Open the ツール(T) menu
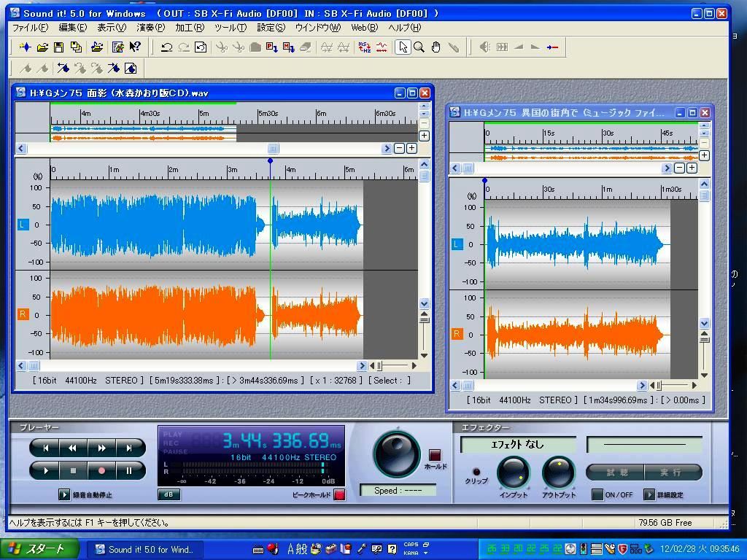Screen dimensions: 747x560 point(231,28)
